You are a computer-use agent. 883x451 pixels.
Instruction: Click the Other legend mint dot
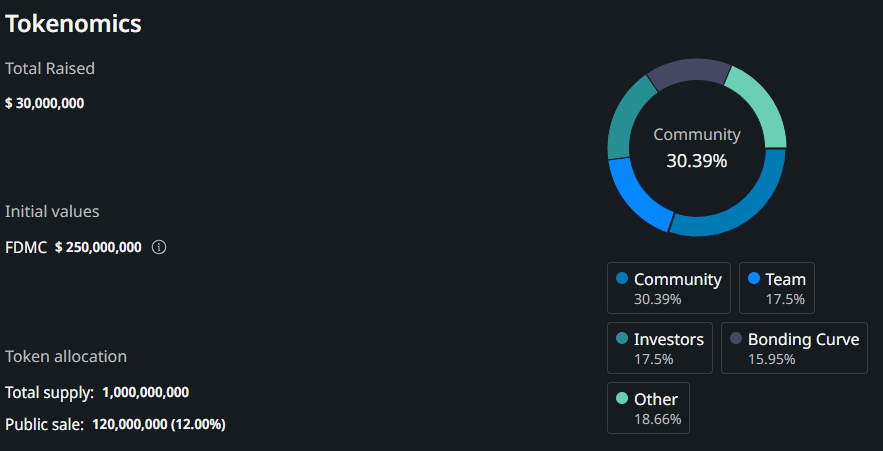[622, 399]
